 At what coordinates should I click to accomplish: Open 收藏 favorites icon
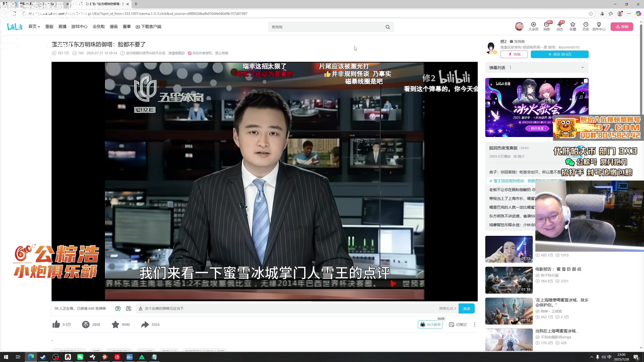coord(573,26)
